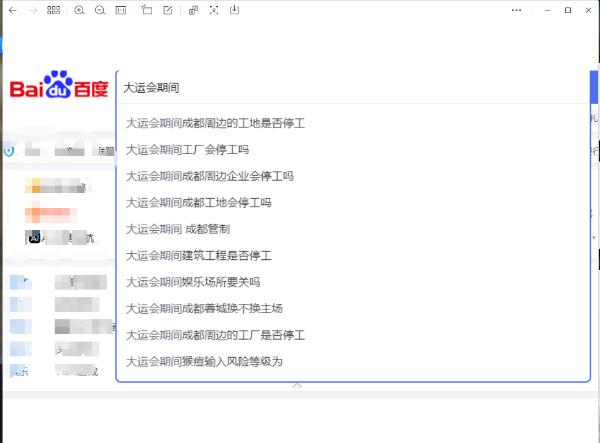Collapse the panel with the bottom chevron

(296, 386)
